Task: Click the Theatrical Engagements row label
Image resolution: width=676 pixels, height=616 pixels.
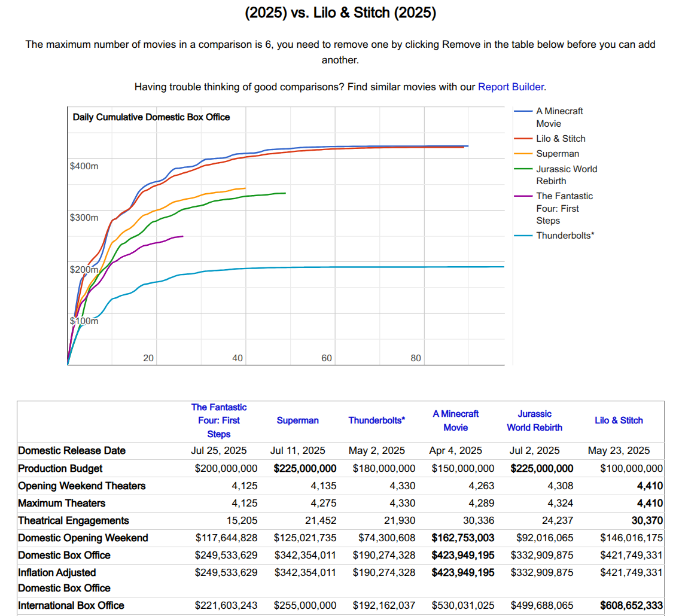Action: point(74,521)
